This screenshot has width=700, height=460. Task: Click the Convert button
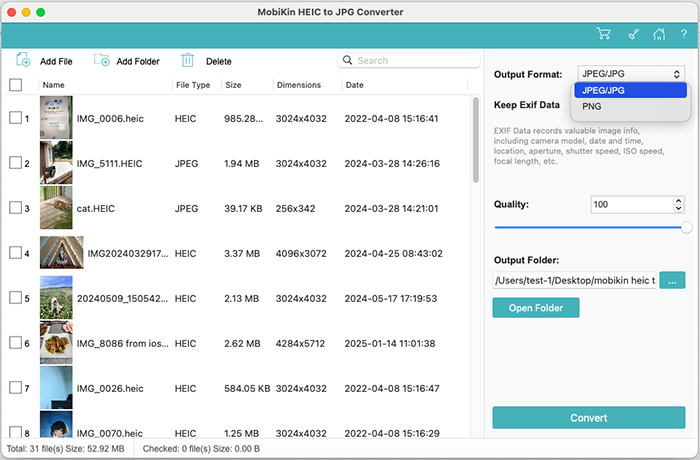coord(589,418)
